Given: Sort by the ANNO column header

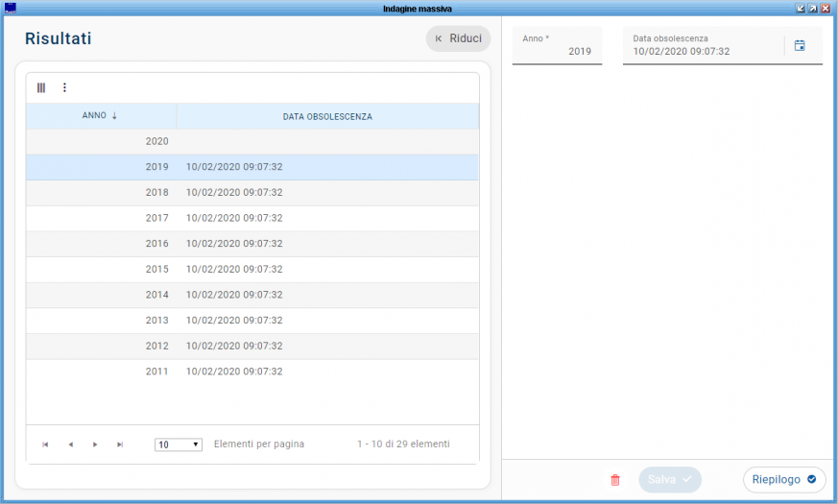Looking at the screenshot, I should coord(100,116).
